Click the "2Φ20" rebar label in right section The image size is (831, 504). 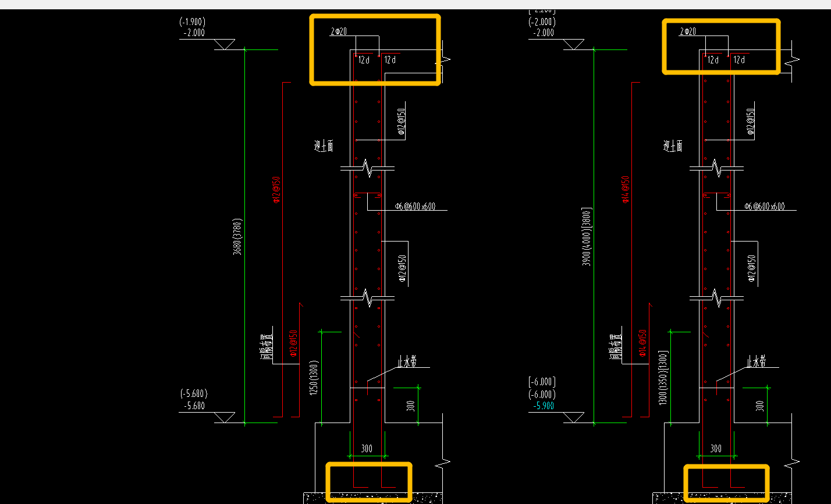point(688,31)
